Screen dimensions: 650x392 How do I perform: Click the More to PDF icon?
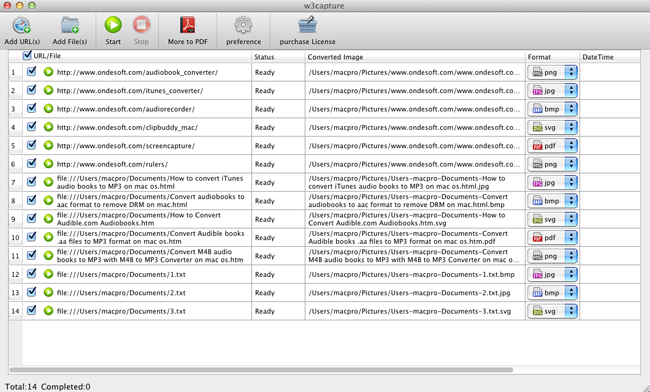pyautogui.click(x=187, y=25)
